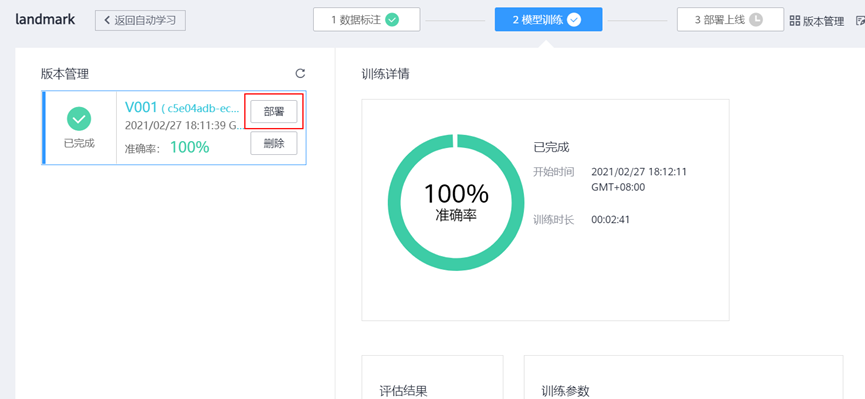Click the 准确率: label in V001 card
This screenshot has height=399, width=865.
point(142,148)
